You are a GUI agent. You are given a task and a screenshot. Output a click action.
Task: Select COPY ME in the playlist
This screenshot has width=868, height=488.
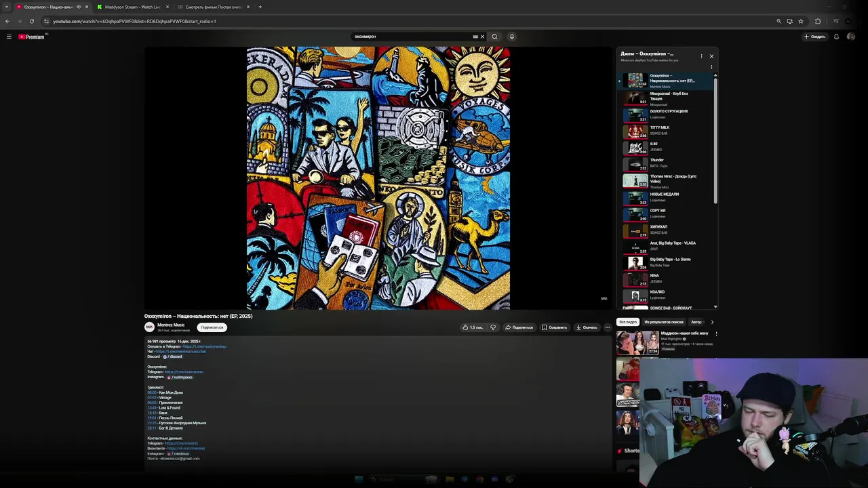point(665,213)
